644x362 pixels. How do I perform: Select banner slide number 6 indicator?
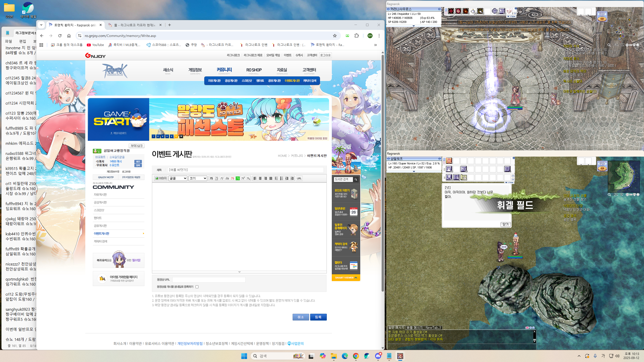[176, 137]
